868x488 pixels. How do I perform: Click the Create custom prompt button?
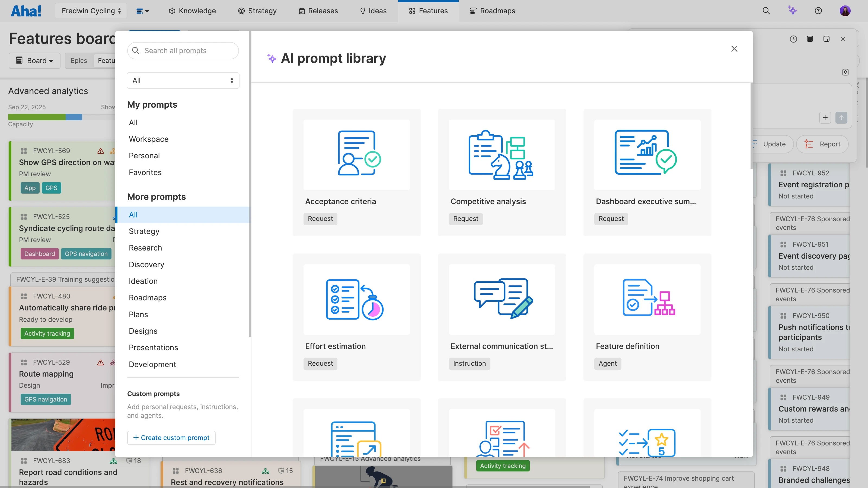tap(171, 438)
